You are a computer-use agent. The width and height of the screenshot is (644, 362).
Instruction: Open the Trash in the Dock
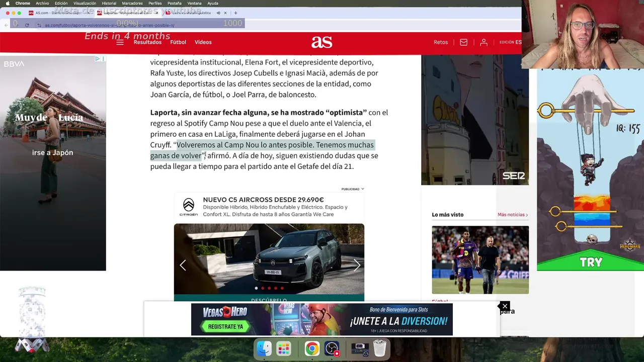pyautogui.click(x=380, y=348)
